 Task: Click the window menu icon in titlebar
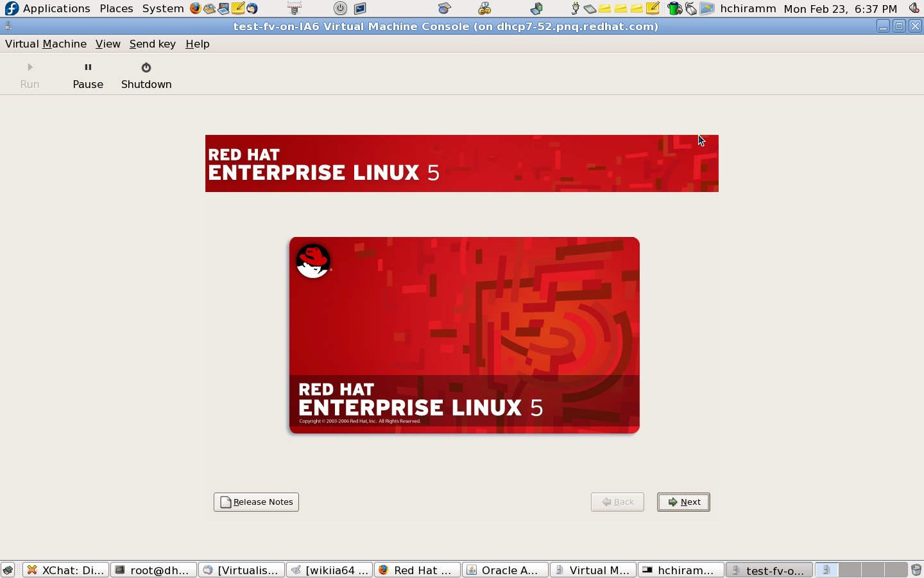click(8, 26)
